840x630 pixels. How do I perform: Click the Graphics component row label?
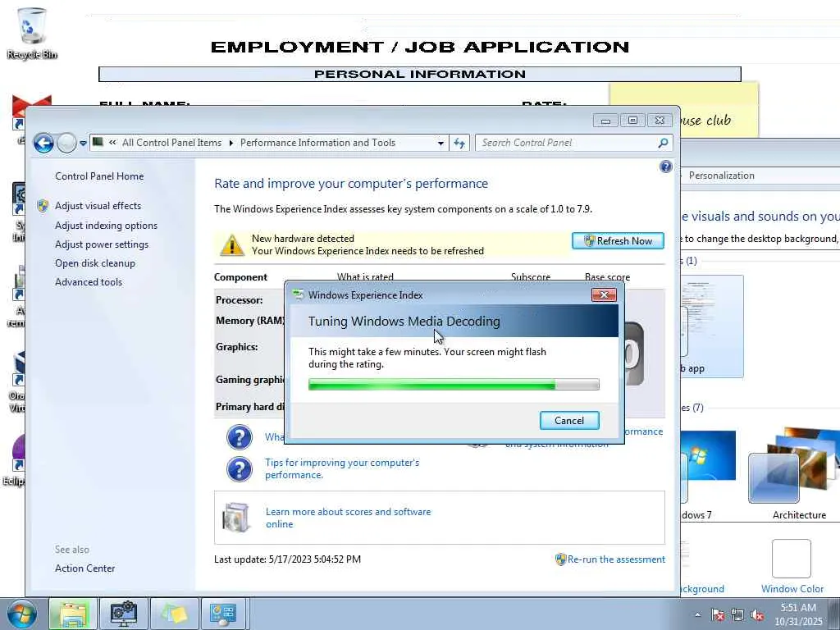tap(237, 347)
